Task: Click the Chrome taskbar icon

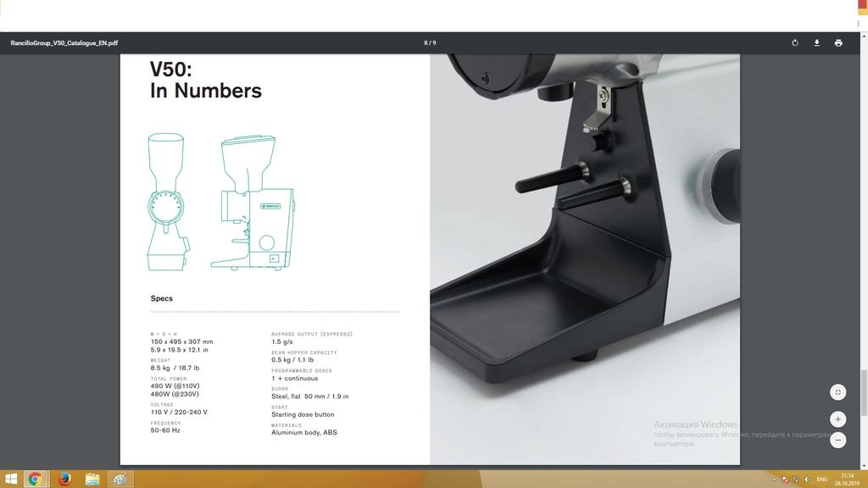Action: (36, 480)
